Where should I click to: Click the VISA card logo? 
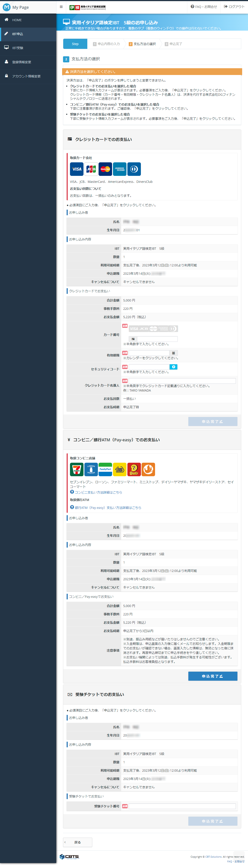pyautogui.click(x=77, y=169)
